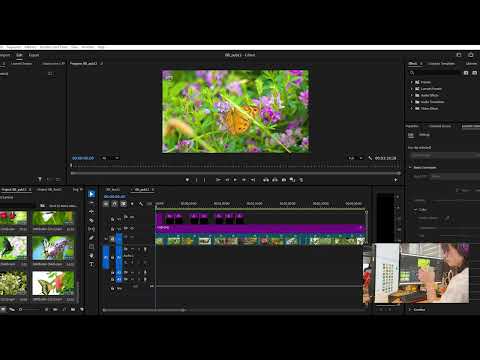480x360 pixels.
Task: Toggle V3 track output eye
Action: tap(132, 217)
